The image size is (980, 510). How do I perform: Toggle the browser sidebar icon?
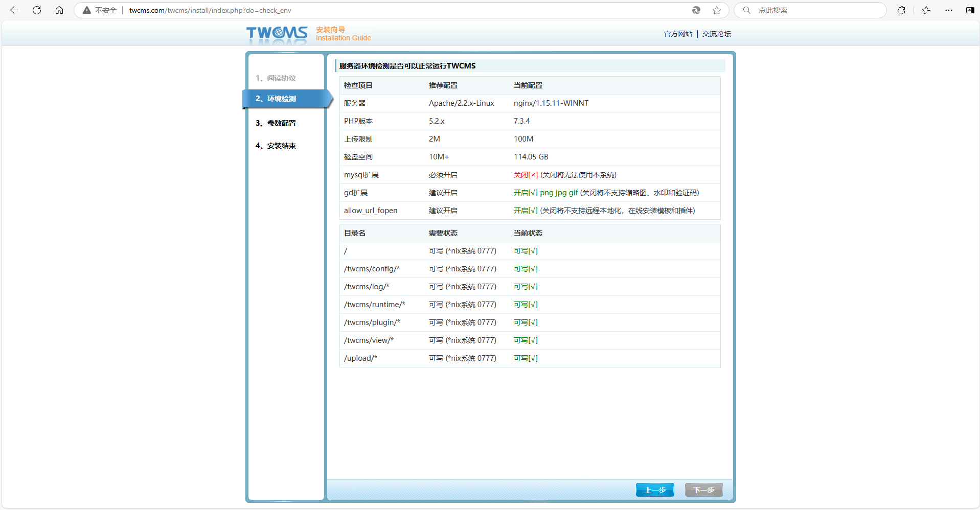pos(970,10)
